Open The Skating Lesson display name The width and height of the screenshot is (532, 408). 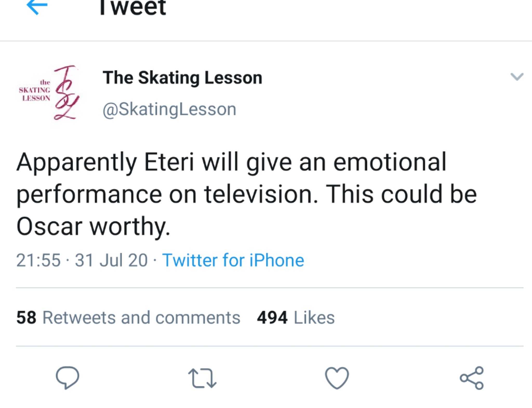point(182,77)
